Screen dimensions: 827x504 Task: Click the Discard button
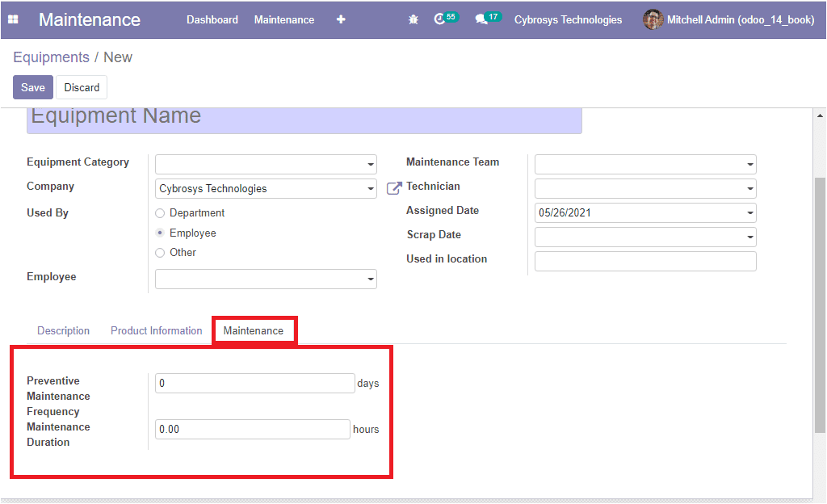(x=82, y=87)
